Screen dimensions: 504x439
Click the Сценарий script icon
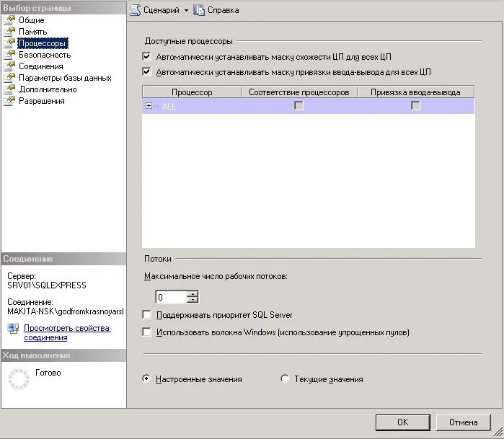point(135,10)
